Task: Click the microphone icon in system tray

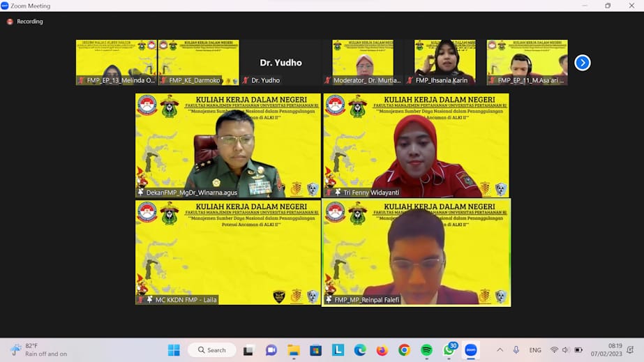Action: coord(516,350)
